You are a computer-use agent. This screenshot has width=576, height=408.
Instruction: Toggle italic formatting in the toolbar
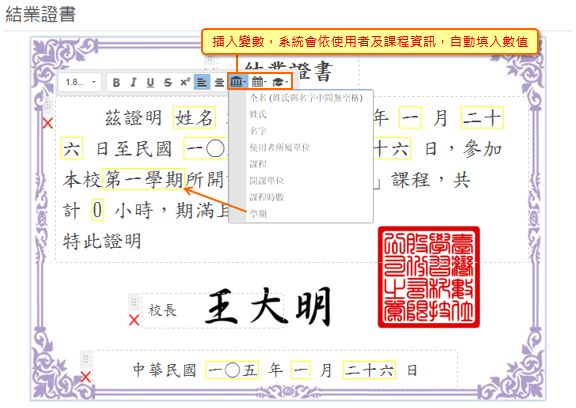[133, 82]
